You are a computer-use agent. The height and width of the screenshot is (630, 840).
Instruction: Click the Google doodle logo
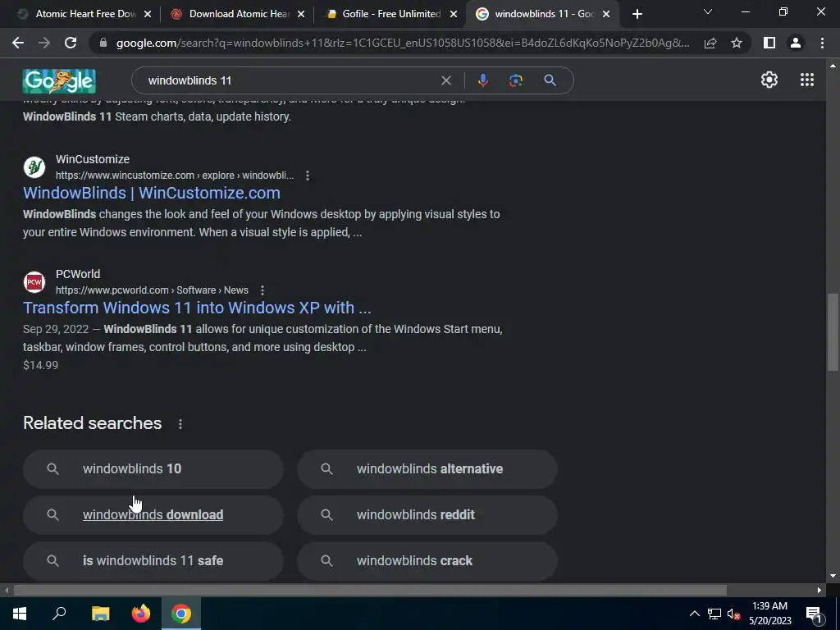pyautogui.click(x=59, y=81)
